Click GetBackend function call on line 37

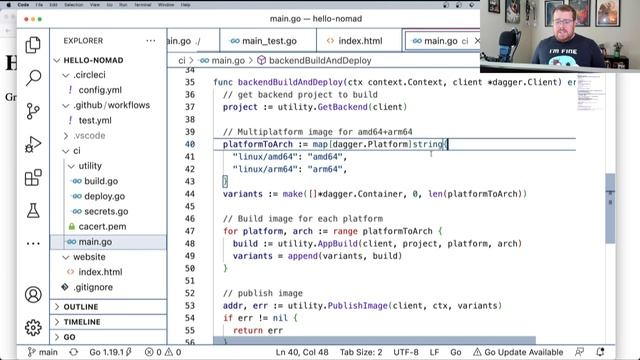[342, 107]
